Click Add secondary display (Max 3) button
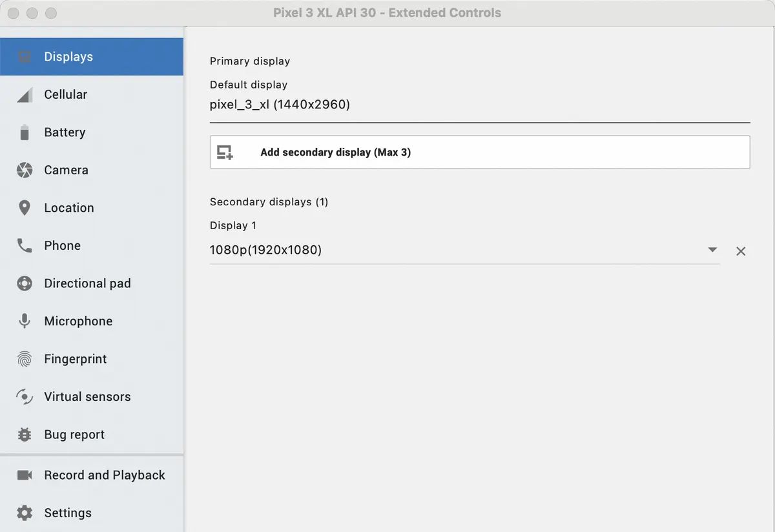 click(x=479, y=152)
